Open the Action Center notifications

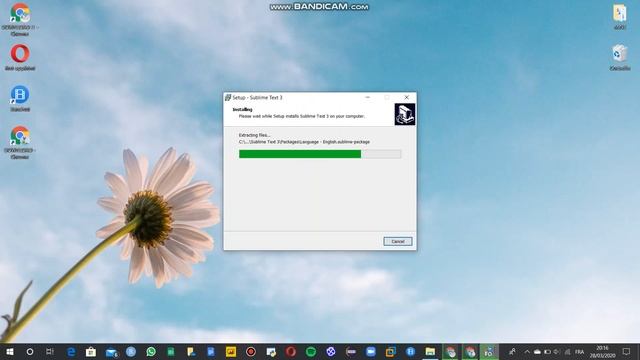(627, 351)
